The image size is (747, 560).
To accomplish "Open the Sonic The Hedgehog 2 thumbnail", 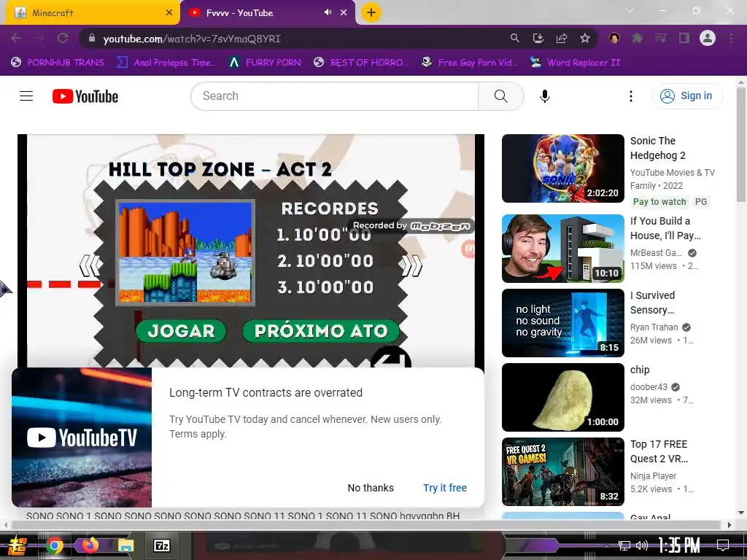I will click(562, 168).
